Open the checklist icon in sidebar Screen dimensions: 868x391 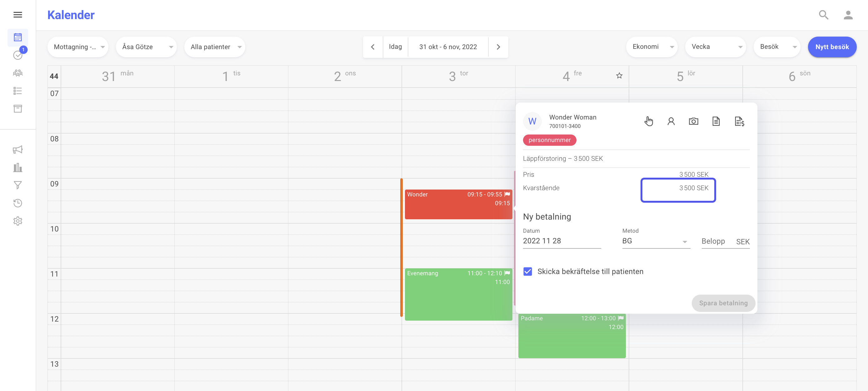pos(18,91)
